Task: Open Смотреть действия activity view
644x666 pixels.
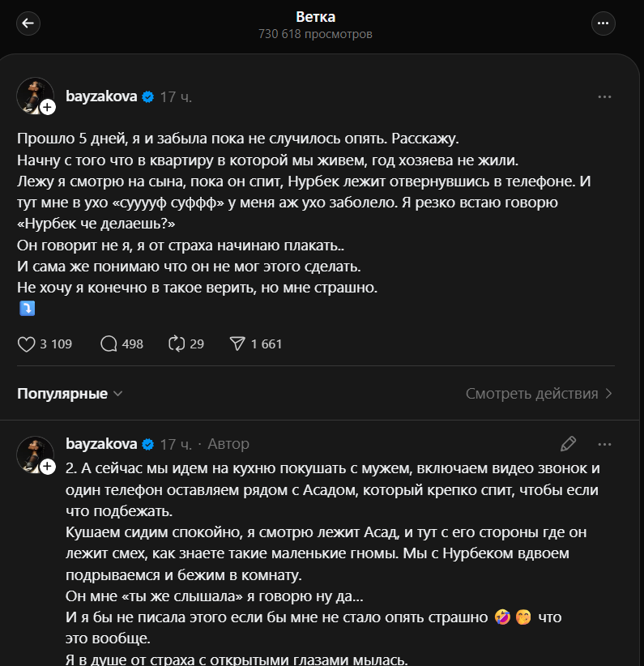Action: click(x=539, y=394)
